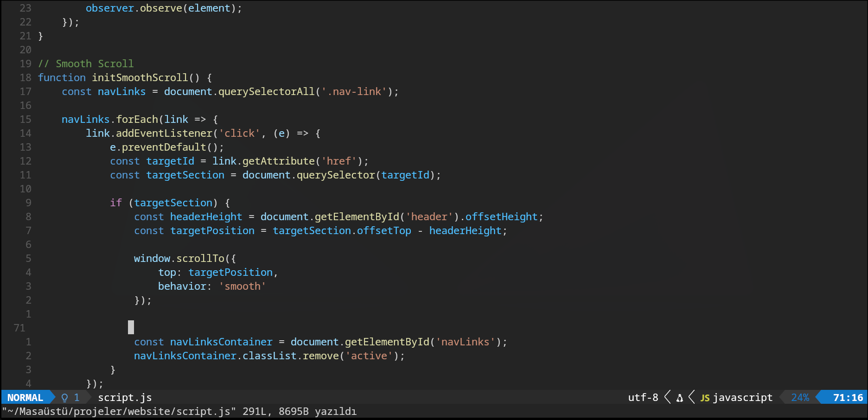Click the initSmoothScroll function name
The image size is (868, 420).
[139, 77]
